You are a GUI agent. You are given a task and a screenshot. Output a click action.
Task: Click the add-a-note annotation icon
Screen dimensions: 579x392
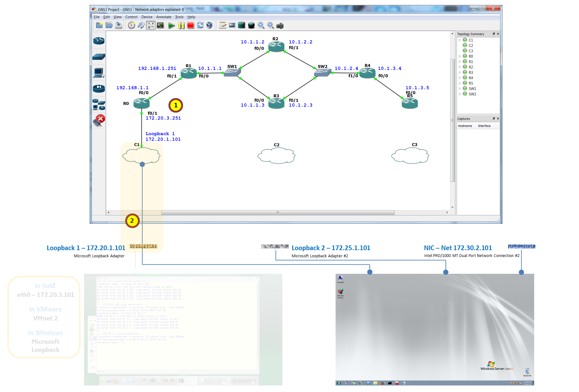point(223,25)
